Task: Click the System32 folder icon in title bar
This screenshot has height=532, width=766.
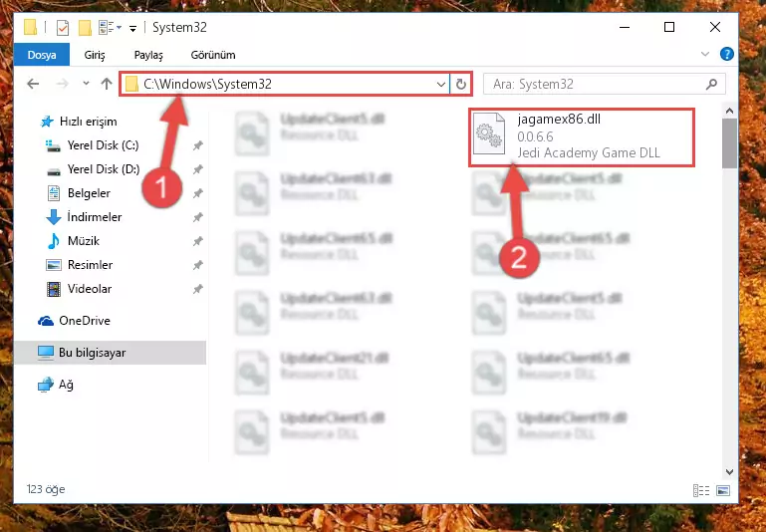Action: point(30,28)
